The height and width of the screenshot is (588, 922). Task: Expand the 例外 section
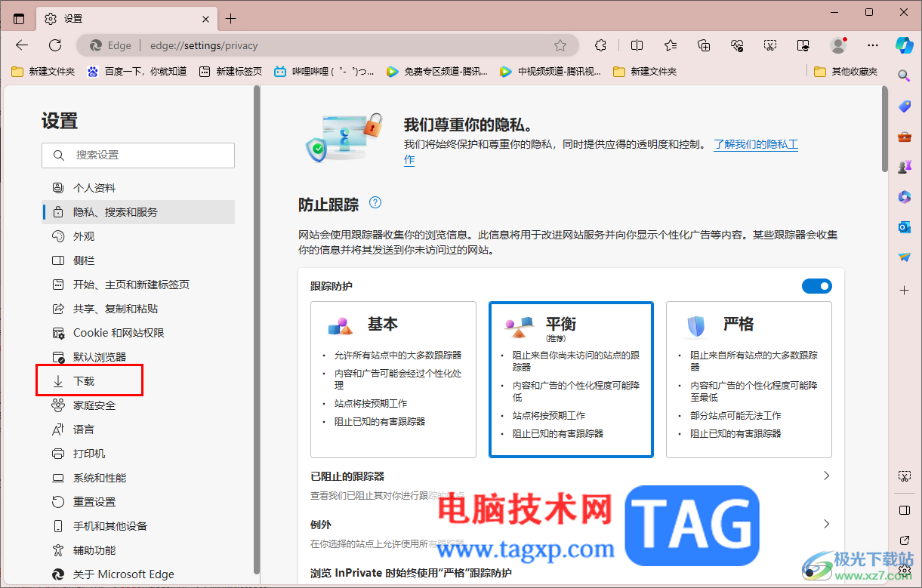pyautogui.click(x=825, y=523)
